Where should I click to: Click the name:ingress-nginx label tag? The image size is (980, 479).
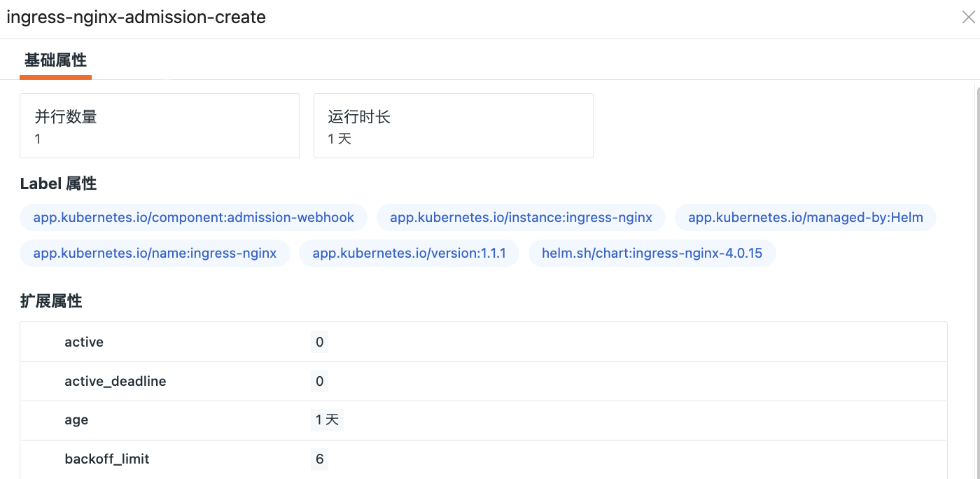pos(155,253)
